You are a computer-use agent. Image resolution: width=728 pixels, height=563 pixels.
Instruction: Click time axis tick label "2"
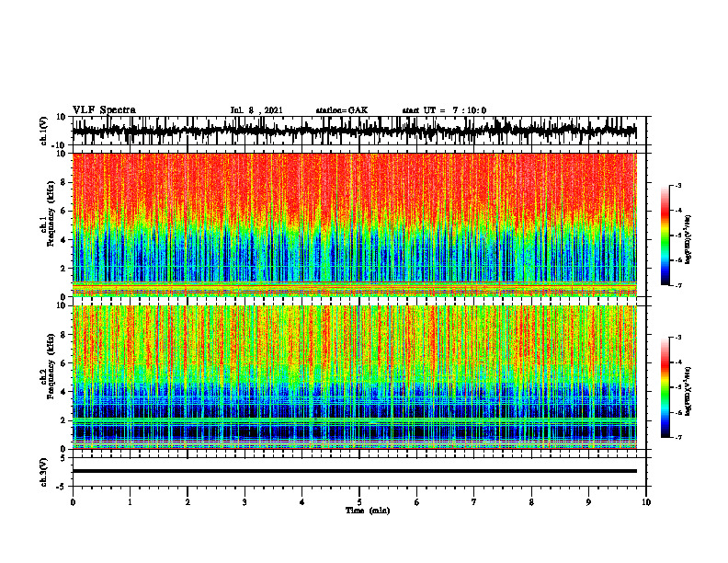tap(188, 502)
